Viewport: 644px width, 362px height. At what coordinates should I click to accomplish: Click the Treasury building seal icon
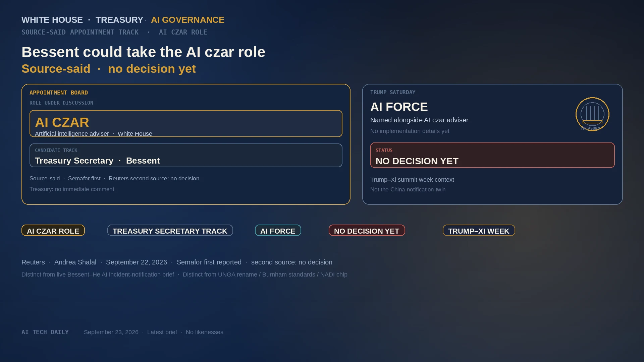click(x=592, y=114)
